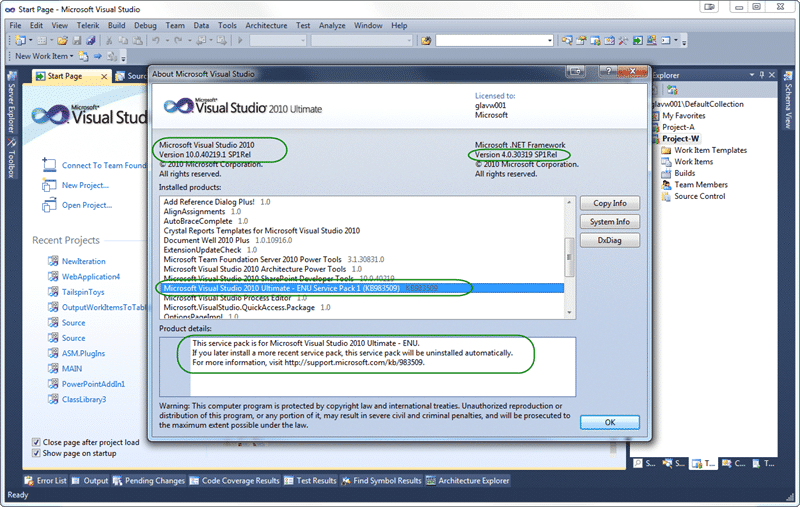Toggle Close page after project load checkbox
The width and height of the screenshot is (800, 507).
36,442
